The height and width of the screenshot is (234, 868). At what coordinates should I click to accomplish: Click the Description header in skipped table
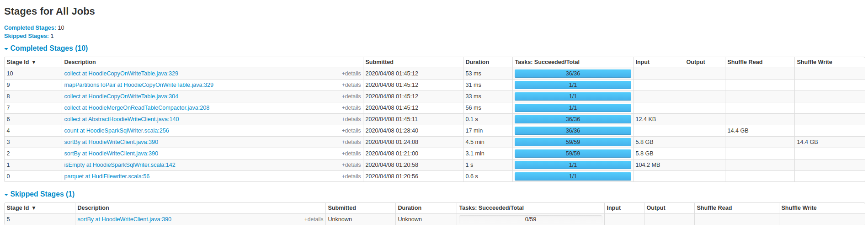93,208
